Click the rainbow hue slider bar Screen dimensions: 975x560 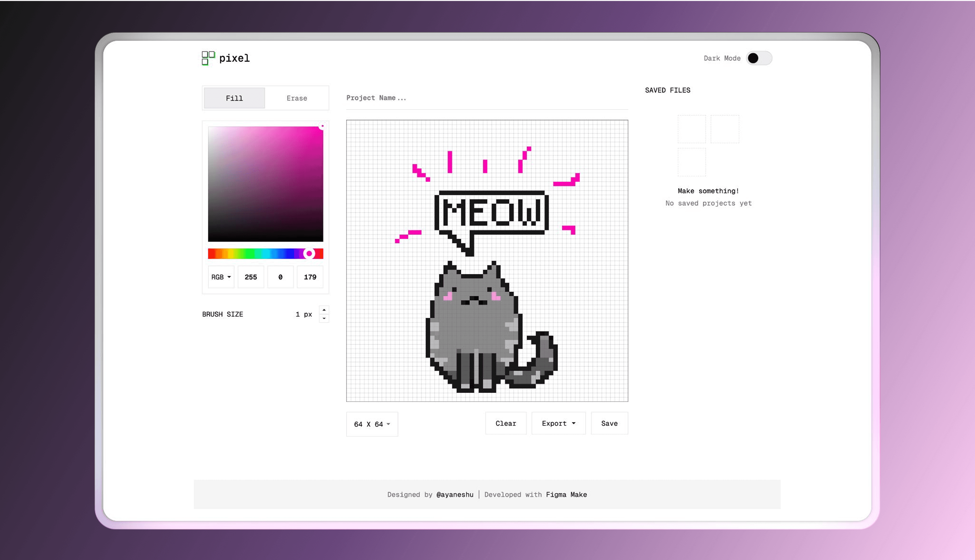pos(265,254)
